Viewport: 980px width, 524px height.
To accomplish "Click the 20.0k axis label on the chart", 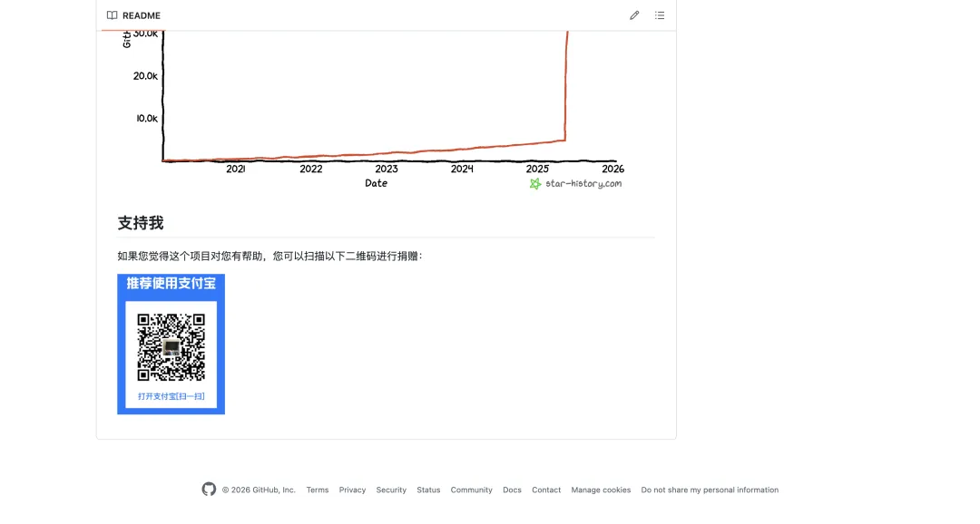I will pos(145,75).
